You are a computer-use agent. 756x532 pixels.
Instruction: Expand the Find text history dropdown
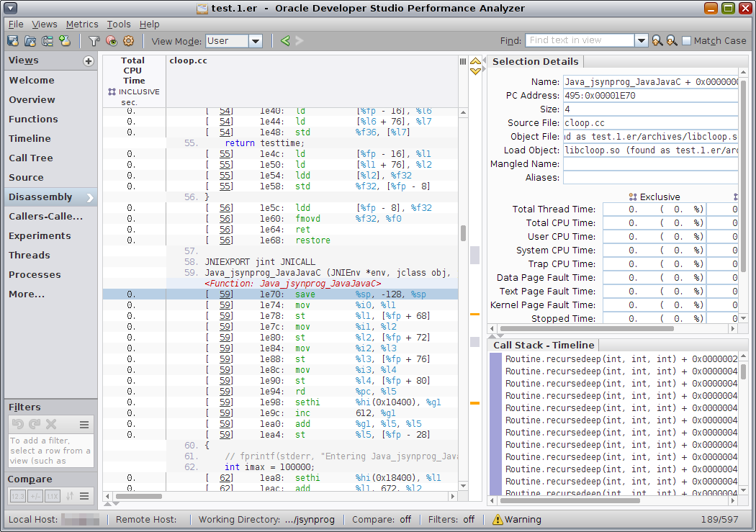point(641,41)
